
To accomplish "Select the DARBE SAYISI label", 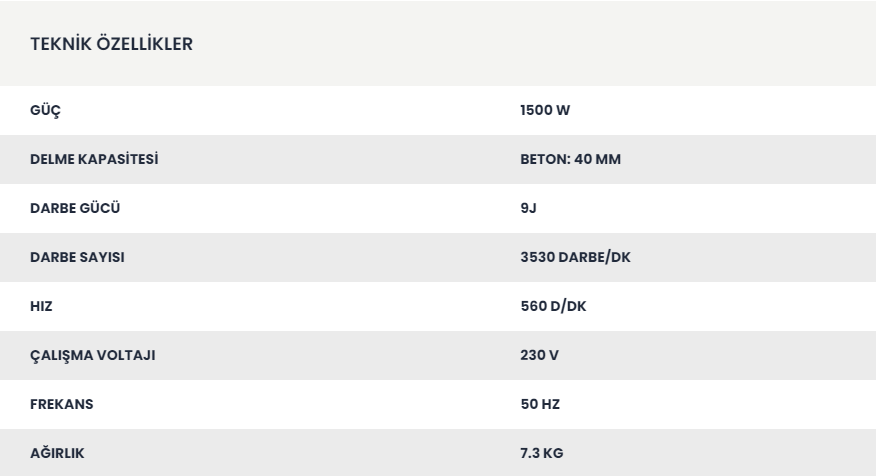I will point(77,257).
